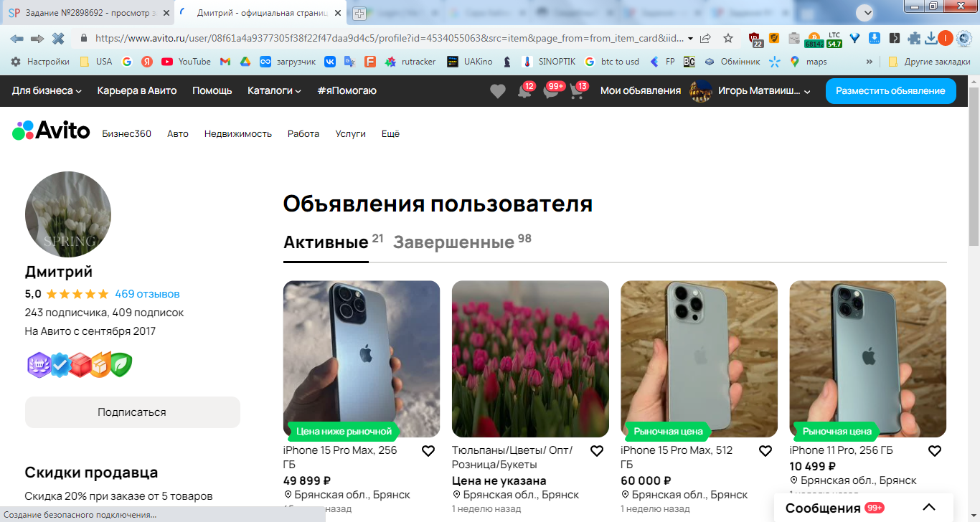
Task: Open the YouTube bookmark
Action: pyautogui.click(x=186, y=62)
